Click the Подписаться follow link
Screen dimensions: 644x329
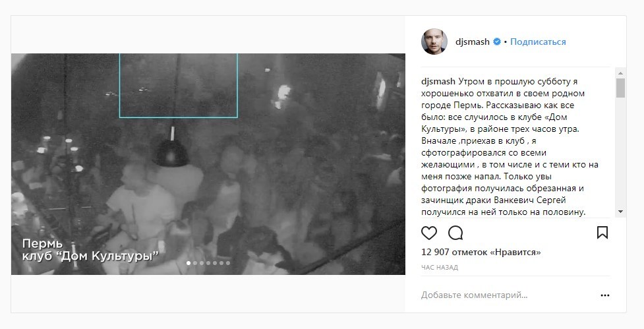(538, 42)
